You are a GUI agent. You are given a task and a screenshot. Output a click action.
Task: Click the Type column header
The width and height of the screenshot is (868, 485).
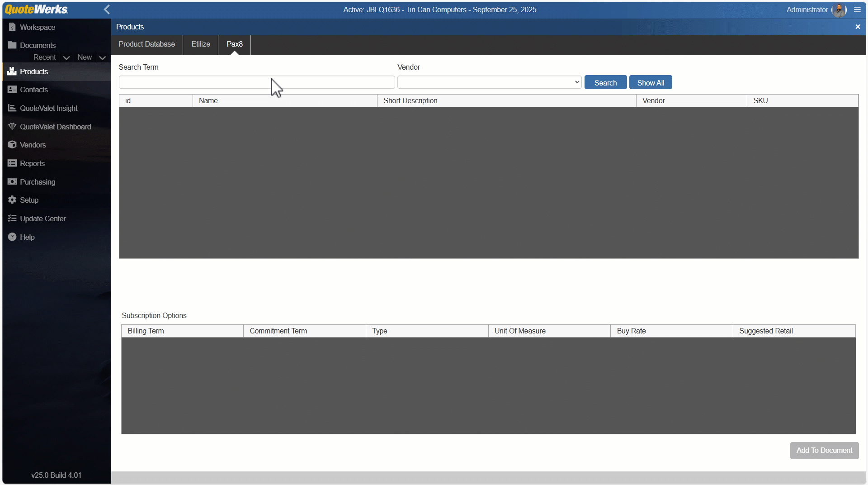pyautogui.click(x=427, y=331)
